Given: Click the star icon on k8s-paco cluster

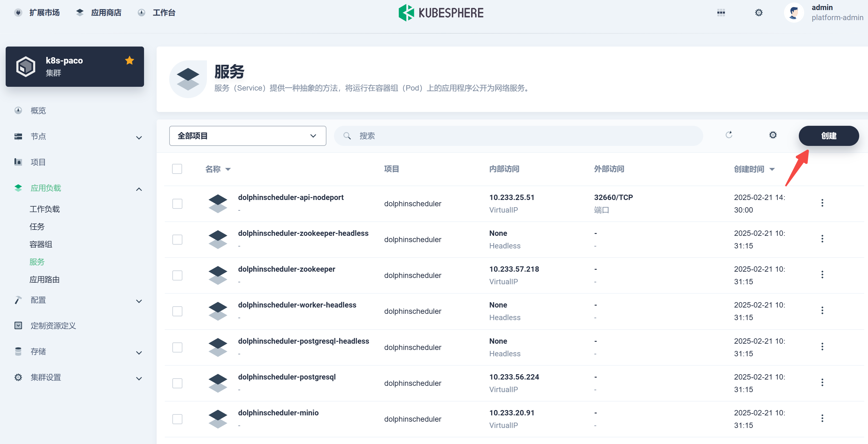Looking at the screenshot, I should (x=129, y=60).
